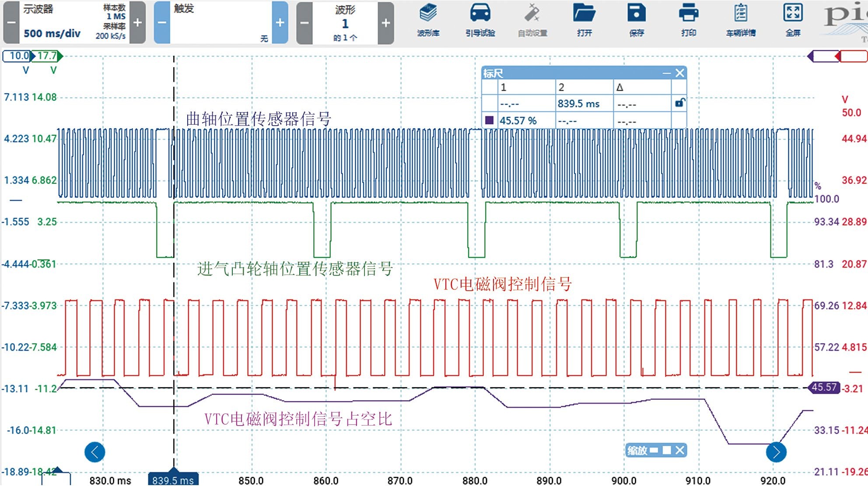Go to next waveform buffer plus
This screenshot has height=486, width=868.
tap(385, 23)
